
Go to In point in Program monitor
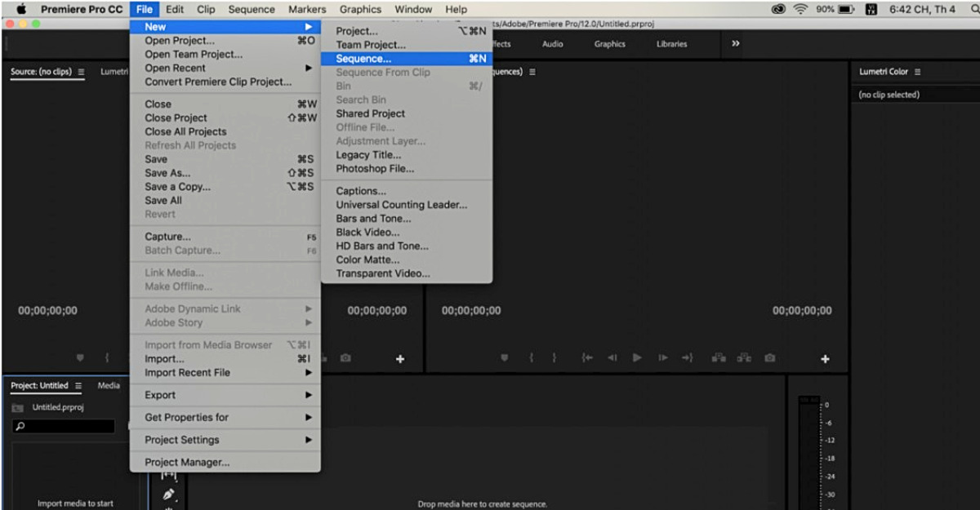pos(586,358)
